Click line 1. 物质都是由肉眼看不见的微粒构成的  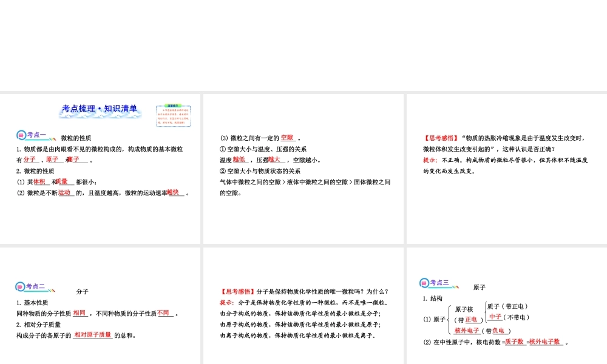[100, 149]
